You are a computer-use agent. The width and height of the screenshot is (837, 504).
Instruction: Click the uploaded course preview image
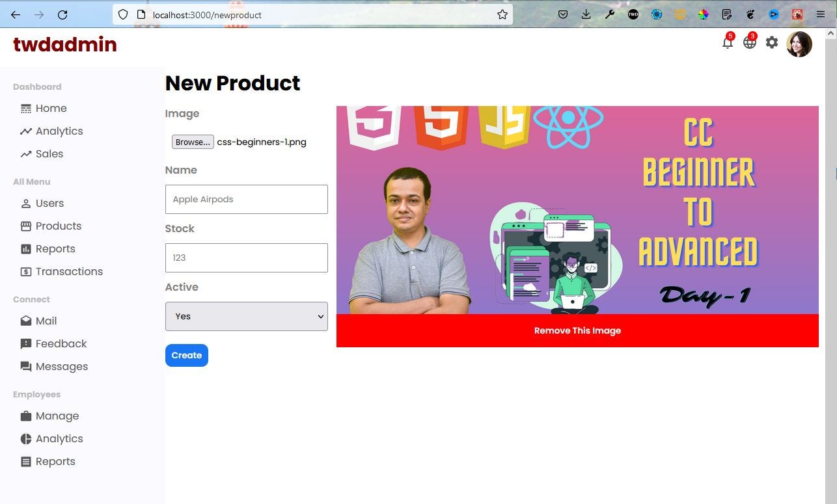click(x=577, y=210)
